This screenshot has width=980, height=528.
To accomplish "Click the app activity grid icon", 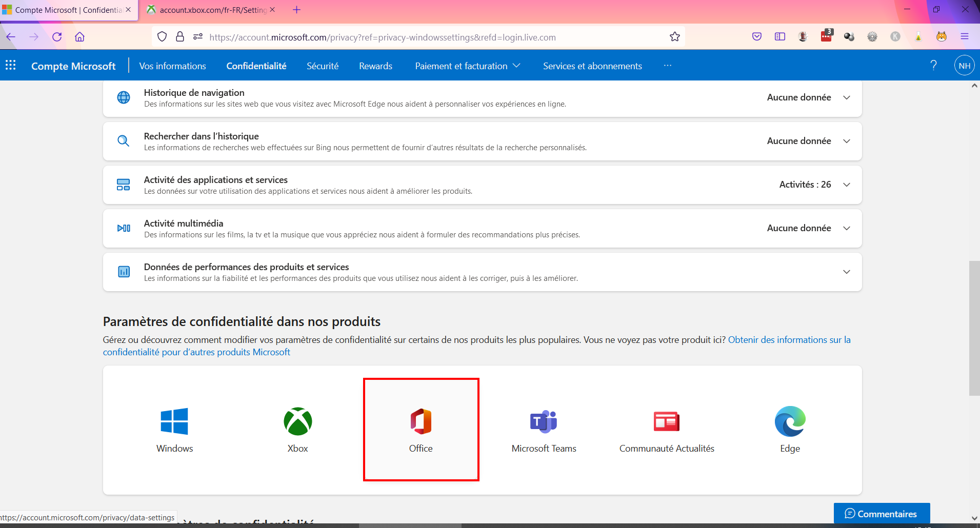I will [124, 185].
